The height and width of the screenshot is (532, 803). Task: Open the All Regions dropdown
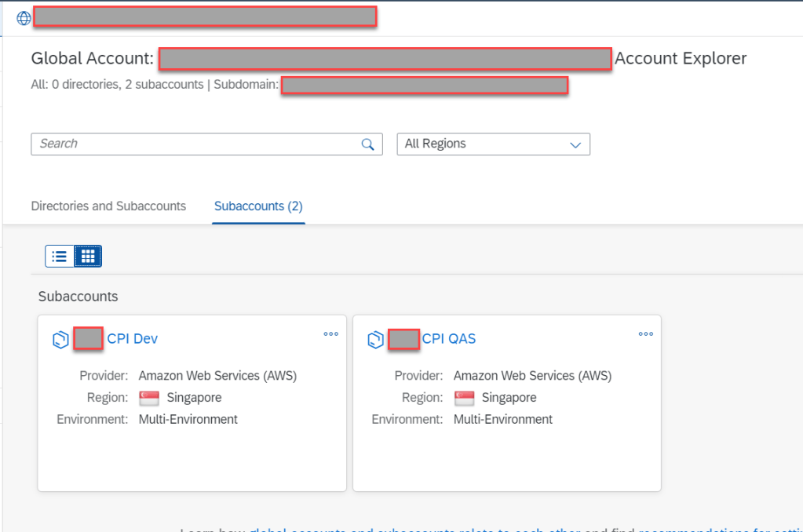click(493, 144)
